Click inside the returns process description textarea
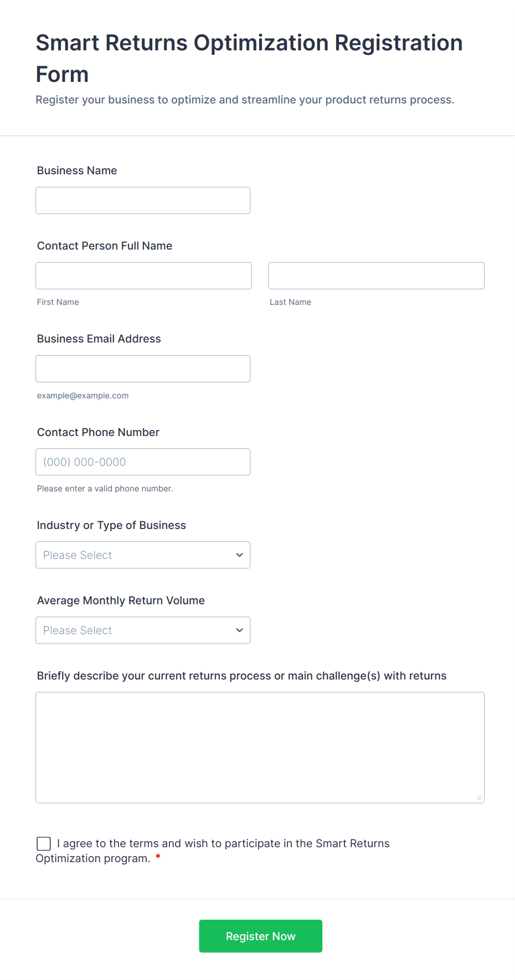 [x=260, y=747]
